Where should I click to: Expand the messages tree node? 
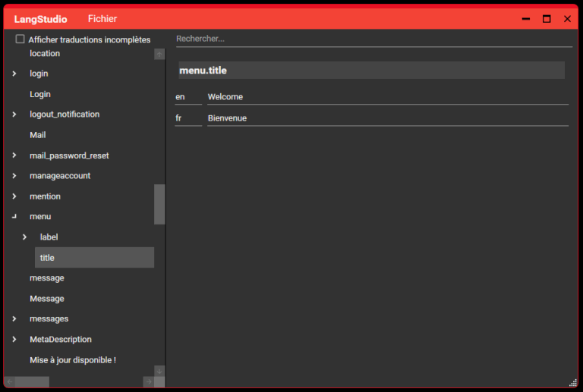pyautogui.click(x=14, y=319)
